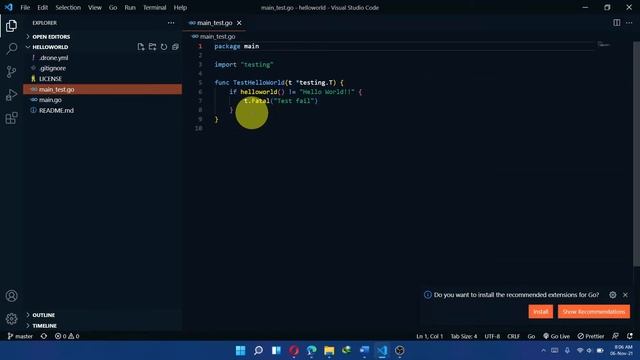Screen dimensions: 640x360
Task: Collapse all folders in Explorer
Action: point(176,47)
